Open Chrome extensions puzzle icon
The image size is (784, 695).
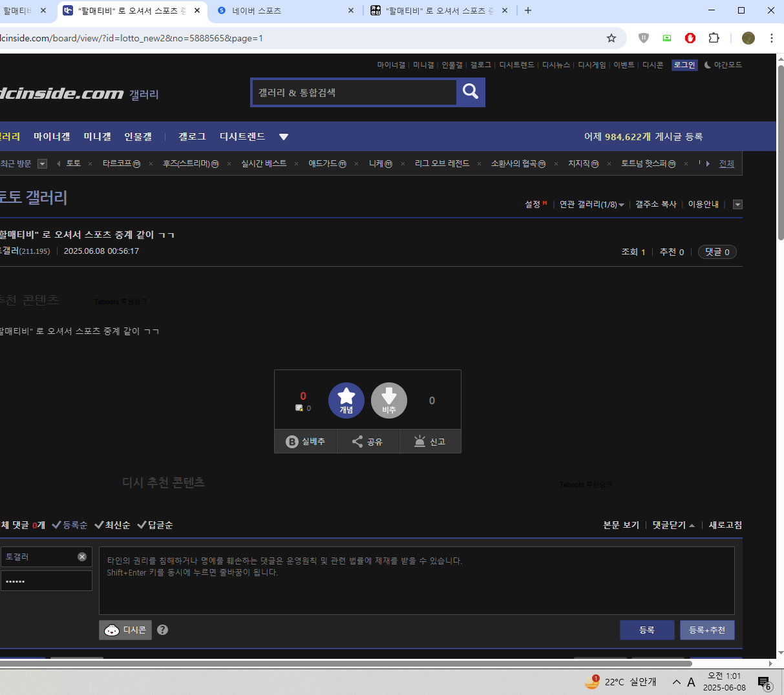click(x=714, y=38)
